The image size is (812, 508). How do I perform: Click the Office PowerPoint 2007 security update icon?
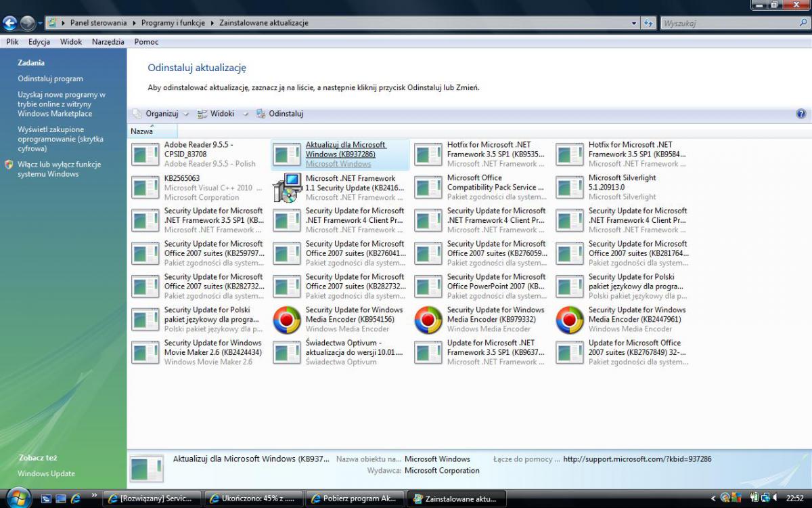tap(428, 287)
